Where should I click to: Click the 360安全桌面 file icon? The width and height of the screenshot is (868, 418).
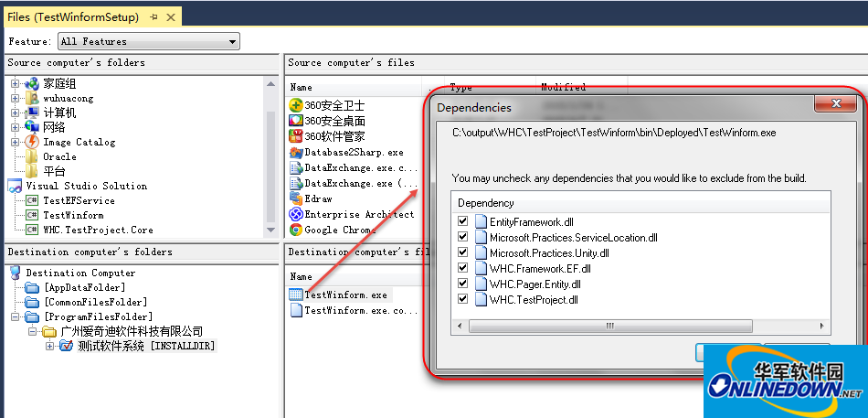click(x=296, y=121)
